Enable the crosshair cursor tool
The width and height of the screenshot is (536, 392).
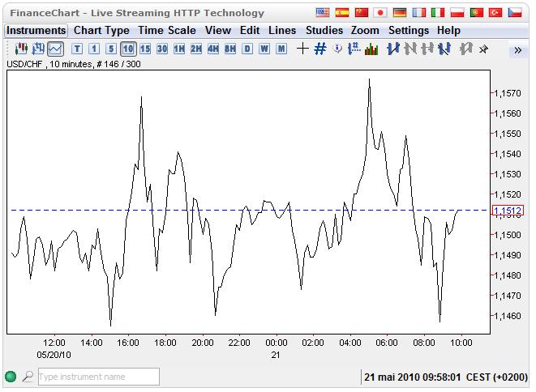coord(302,49)
